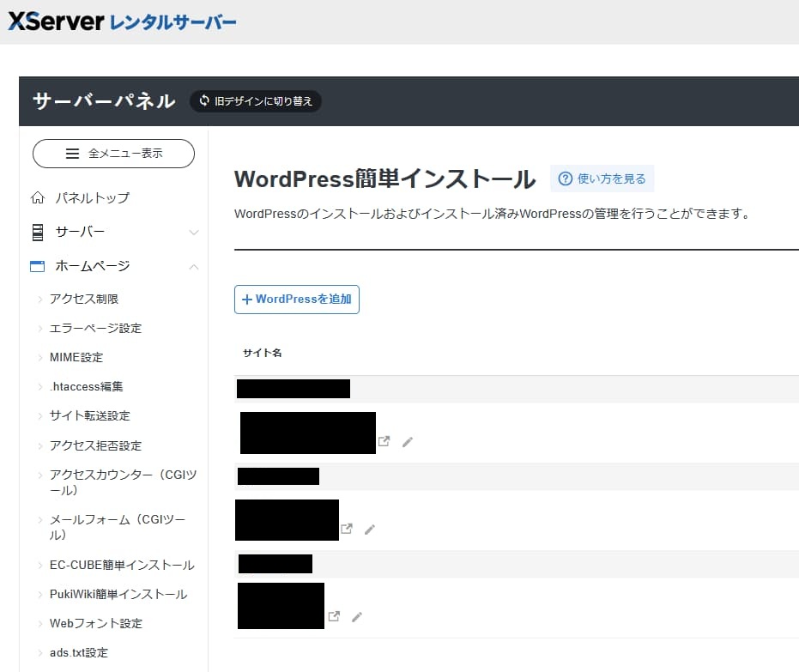799x672 pixels.
Task: Open external link icon for second site
Action: (347, 529)
